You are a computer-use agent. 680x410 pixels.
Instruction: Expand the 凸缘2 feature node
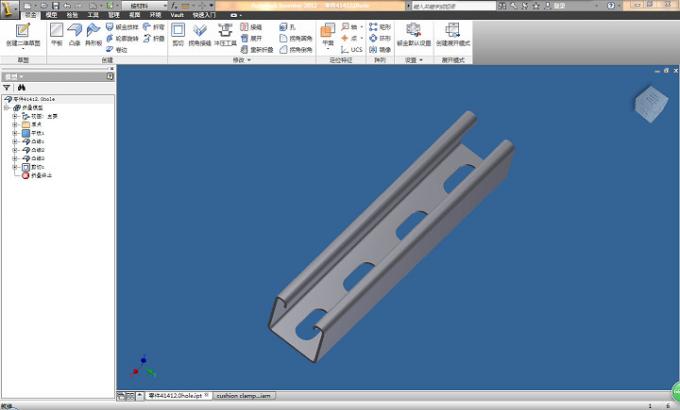coord(15,150)
